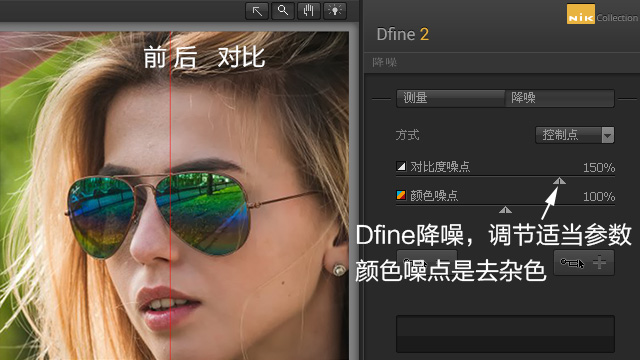
Task: Click the 颜色噪点 color icon
Action: [x=401, y=195]
